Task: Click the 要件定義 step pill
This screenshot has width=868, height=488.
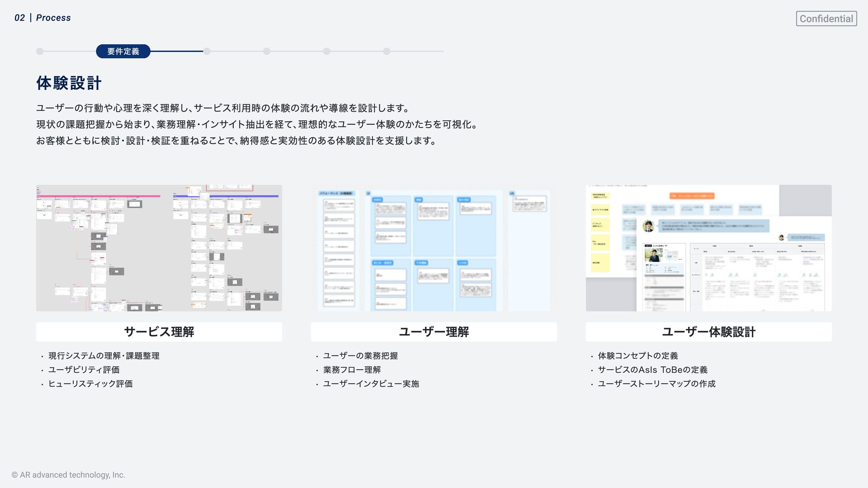Action: click(x=123, y=52)
